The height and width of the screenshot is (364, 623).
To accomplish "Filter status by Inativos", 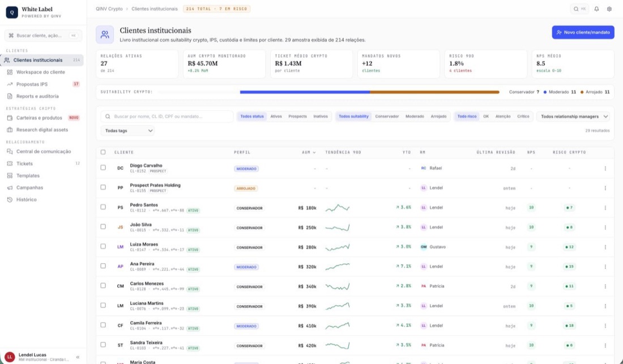I will [321, 116].
